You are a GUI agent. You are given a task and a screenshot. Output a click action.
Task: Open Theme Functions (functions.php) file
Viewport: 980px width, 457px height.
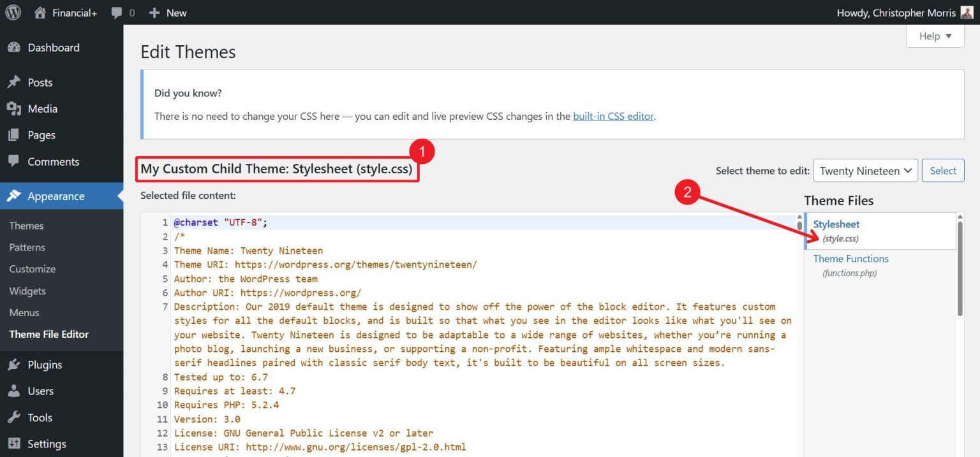(850, 258)
